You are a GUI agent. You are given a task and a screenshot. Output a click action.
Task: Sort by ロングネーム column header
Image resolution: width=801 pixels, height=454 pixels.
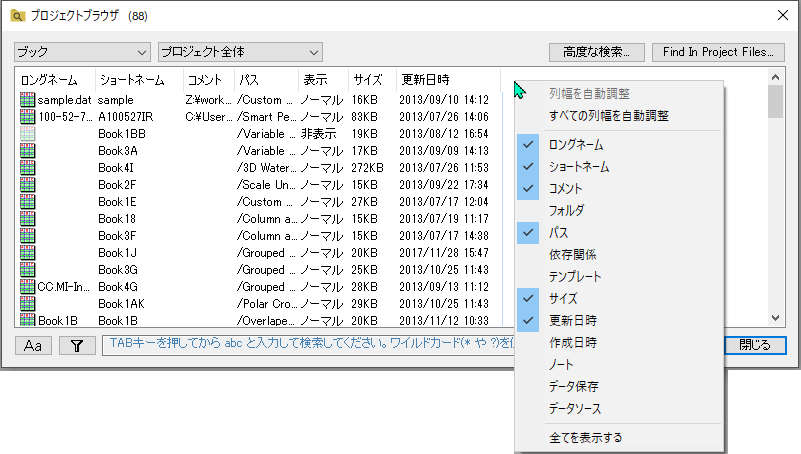click(x=55, y=80)
